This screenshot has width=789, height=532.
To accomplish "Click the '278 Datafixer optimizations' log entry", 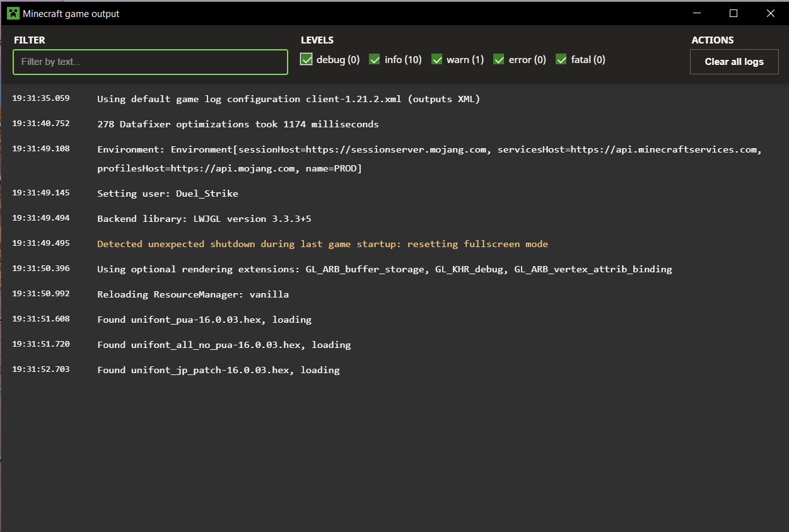I will point(238,124).
